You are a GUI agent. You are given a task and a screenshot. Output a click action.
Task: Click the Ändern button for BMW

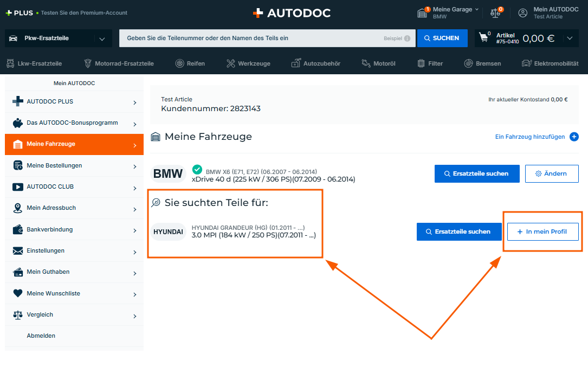pyautogui.click(x=552, y=173)
